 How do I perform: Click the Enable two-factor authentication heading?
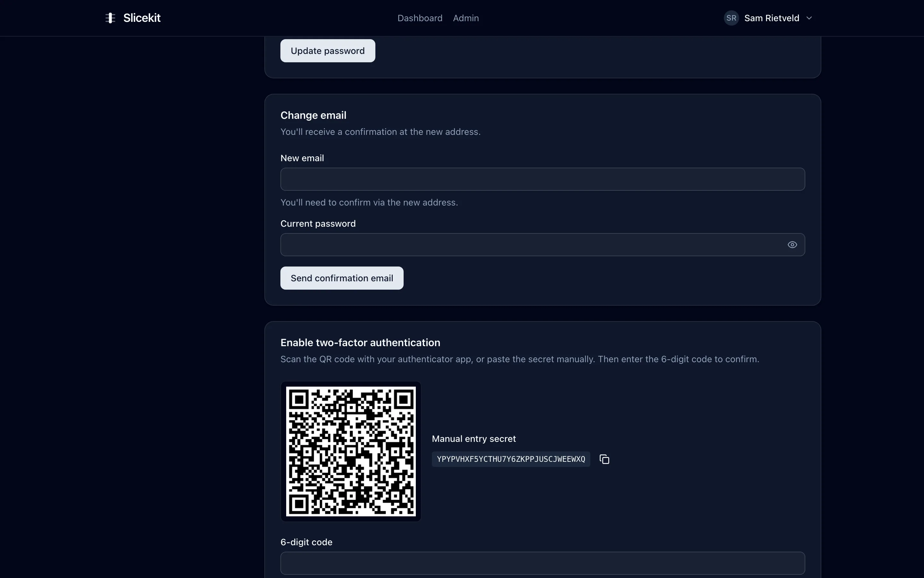pyautogui.click(x=360, y=343)
